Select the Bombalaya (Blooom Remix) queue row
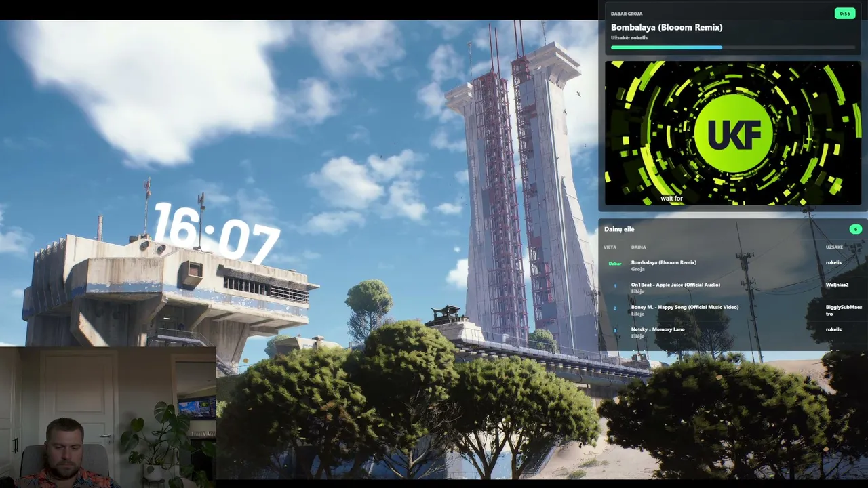The image size is (868, 488). pos(732,265)
